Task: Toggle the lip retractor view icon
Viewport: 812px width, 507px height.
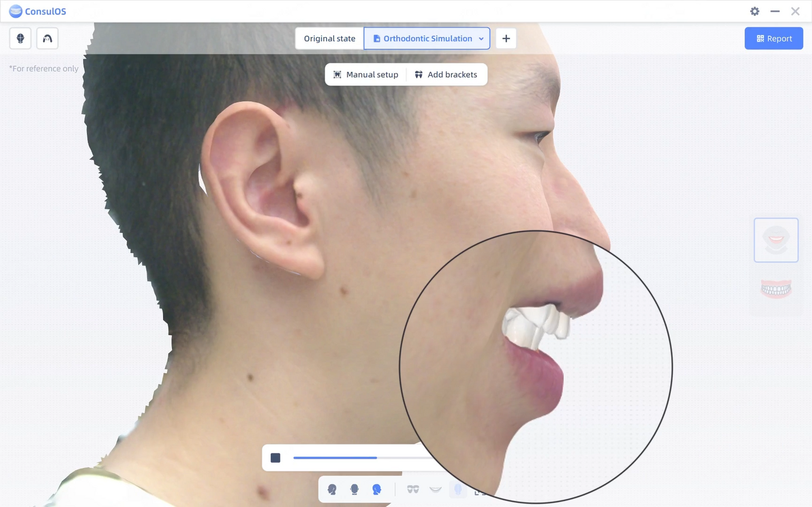Action: coord(413,490)
